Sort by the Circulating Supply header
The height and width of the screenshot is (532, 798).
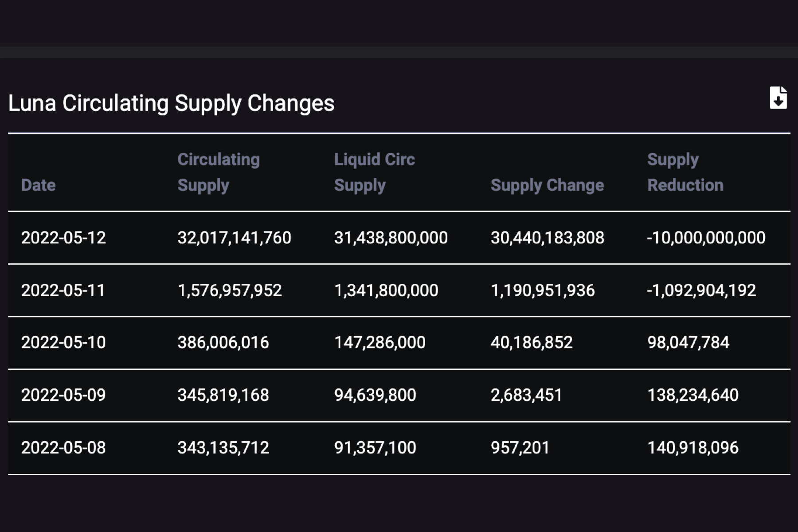[219, 172]
